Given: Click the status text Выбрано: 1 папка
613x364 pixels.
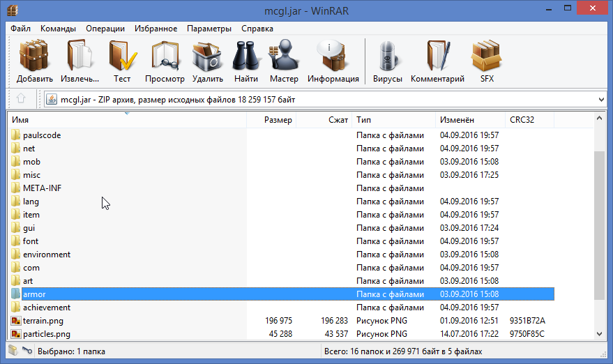Looking at the screenshot, I should pyautogui.click(x=71, y=351).
